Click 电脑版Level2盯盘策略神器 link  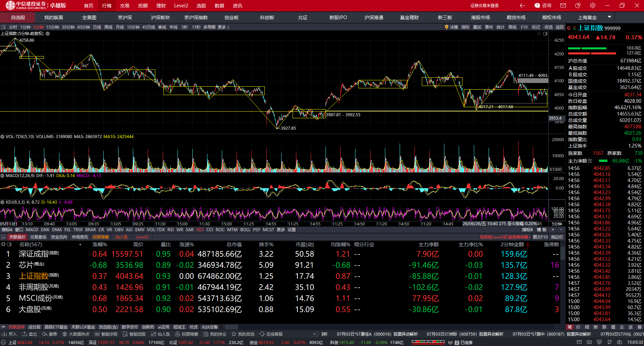tap(505, 237)
